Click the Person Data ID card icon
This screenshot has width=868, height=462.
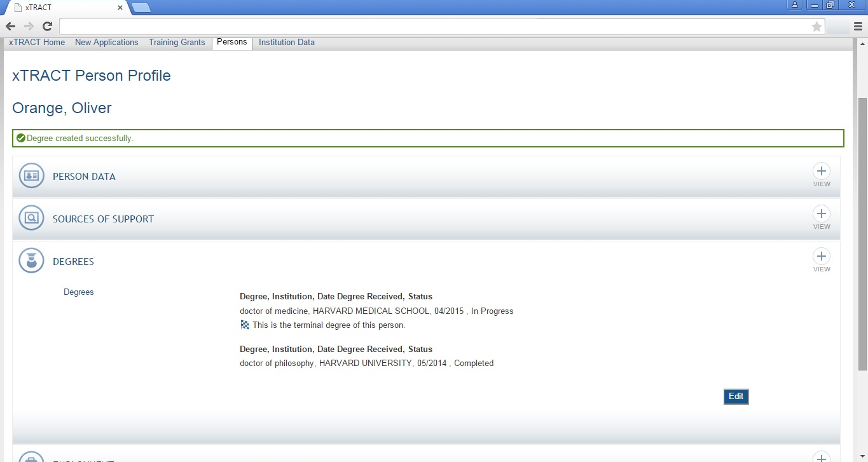click(x=32, y=176)
